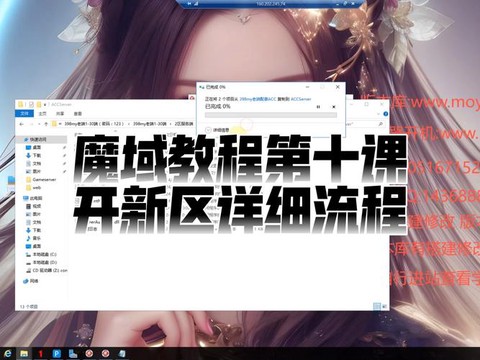The width and height of the screenshot is (480, 360).
Task: Switch to large icons view in status bar
Action: (384, 306)
